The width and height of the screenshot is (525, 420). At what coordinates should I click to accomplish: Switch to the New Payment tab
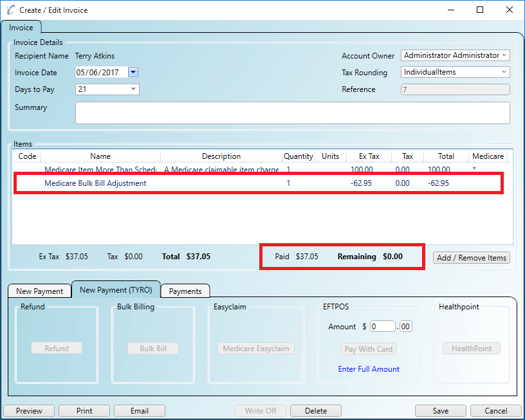[39, 291]
